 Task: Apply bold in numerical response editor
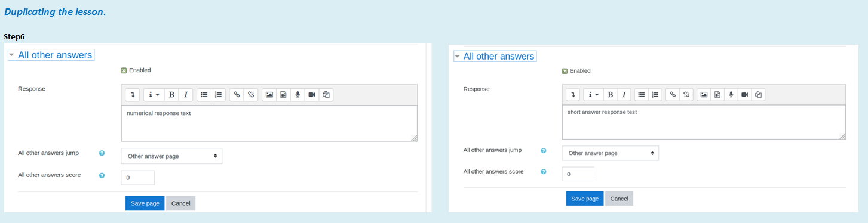pos(171,94)
